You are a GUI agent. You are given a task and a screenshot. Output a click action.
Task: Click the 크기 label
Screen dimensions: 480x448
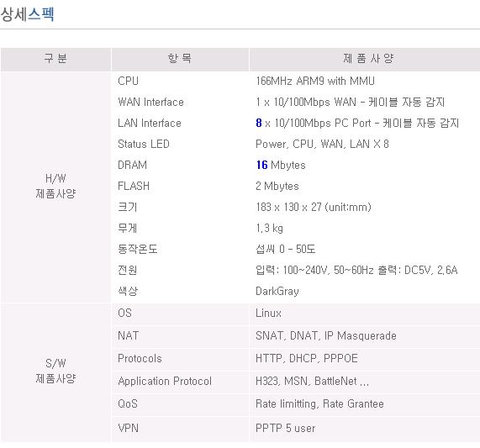coord(127,207)
